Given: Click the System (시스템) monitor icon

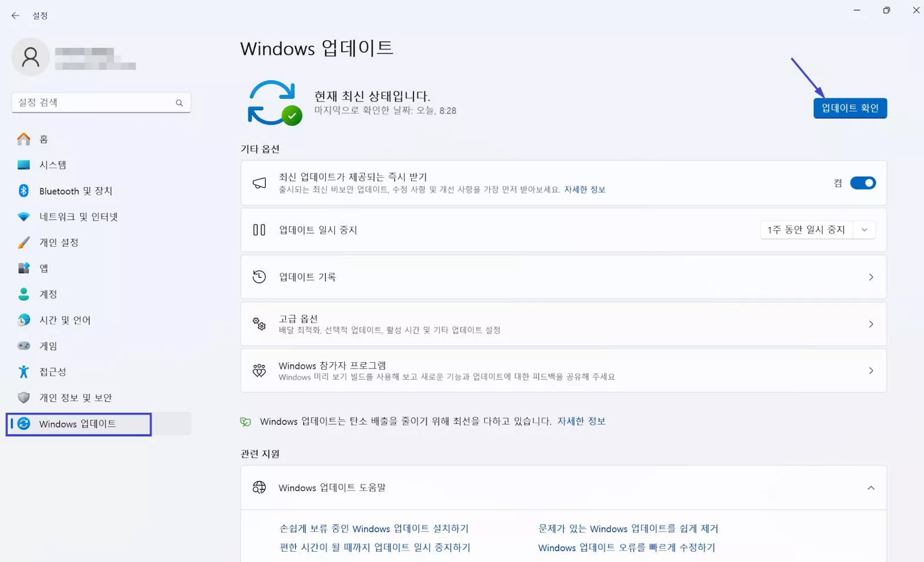Looking at the screenshot, I should coord(24,165).
